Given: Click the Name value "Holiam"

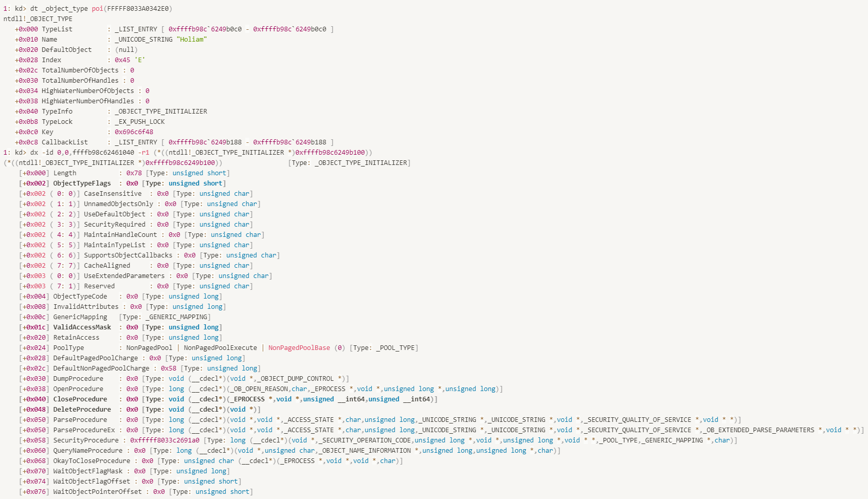Looking at the screenshot, I should [x=192, y=39].
